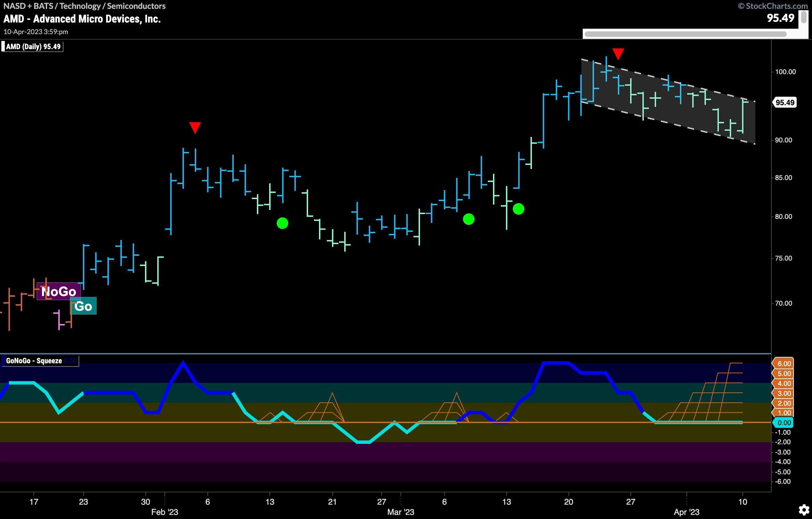The image size is (812, 519).
Task: Click the cyan 0.00 oscillator value badge
Action: pyautogui.click(x=784, y=423)
